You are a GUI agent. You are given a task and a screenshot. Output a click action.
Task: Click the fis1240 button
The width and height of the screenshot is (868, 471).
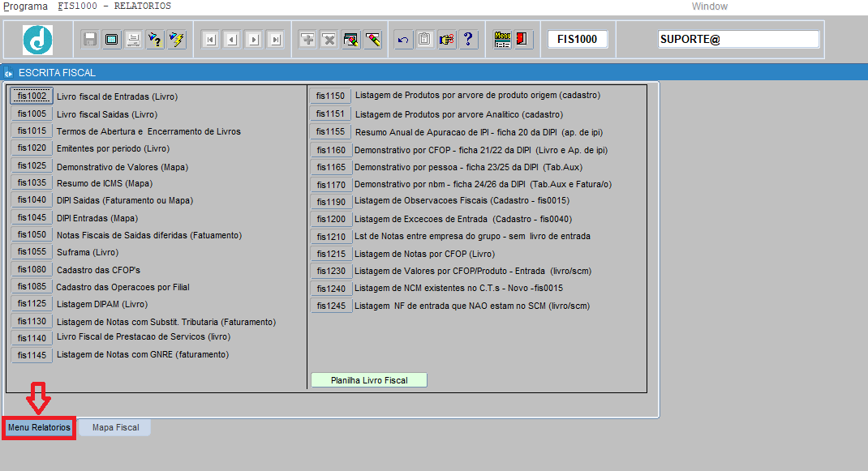click(331, 289)
